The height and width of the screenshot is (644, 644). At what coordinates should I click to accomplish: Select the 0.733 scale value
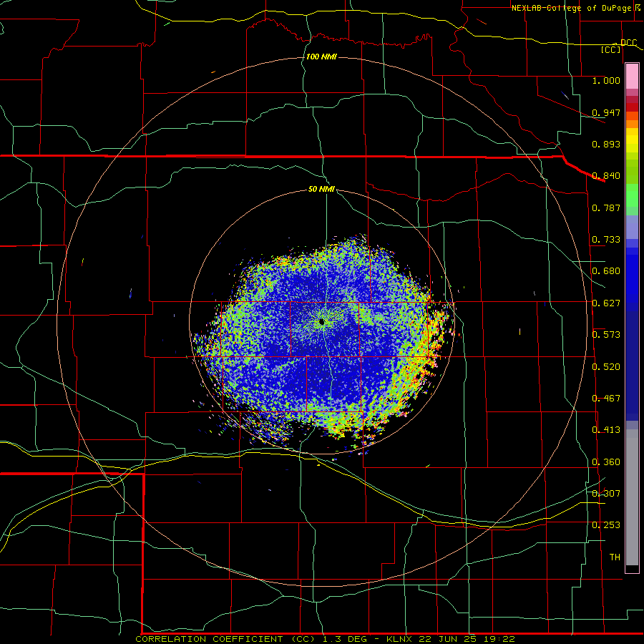606,240
